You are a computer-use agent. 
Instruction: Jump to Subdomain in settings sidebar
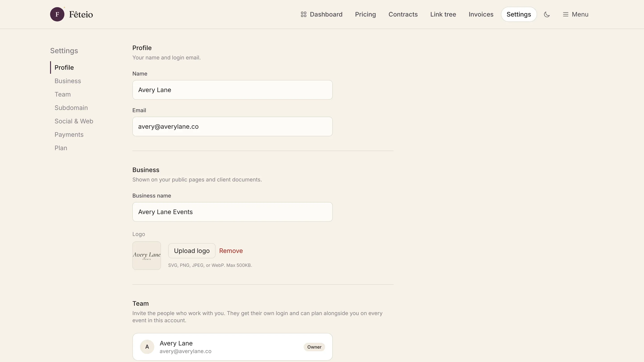tap(71, 108)
